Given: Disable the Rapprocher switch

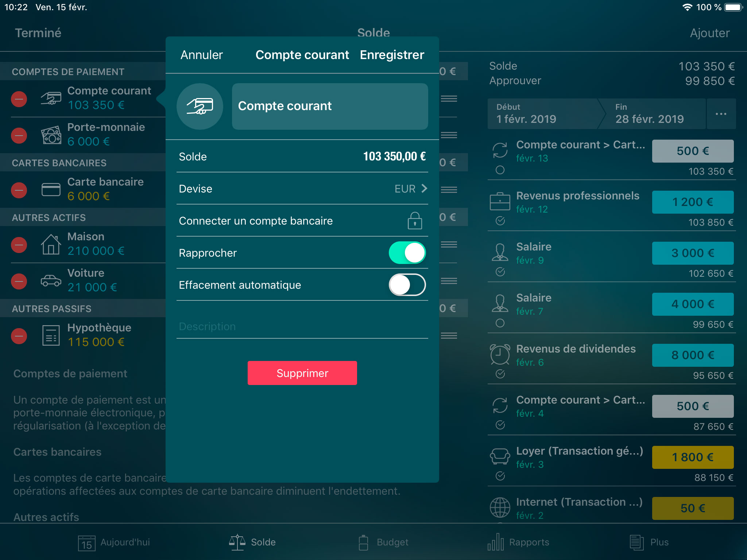Looking at the screenshot, I should click(x=407, y=252).
